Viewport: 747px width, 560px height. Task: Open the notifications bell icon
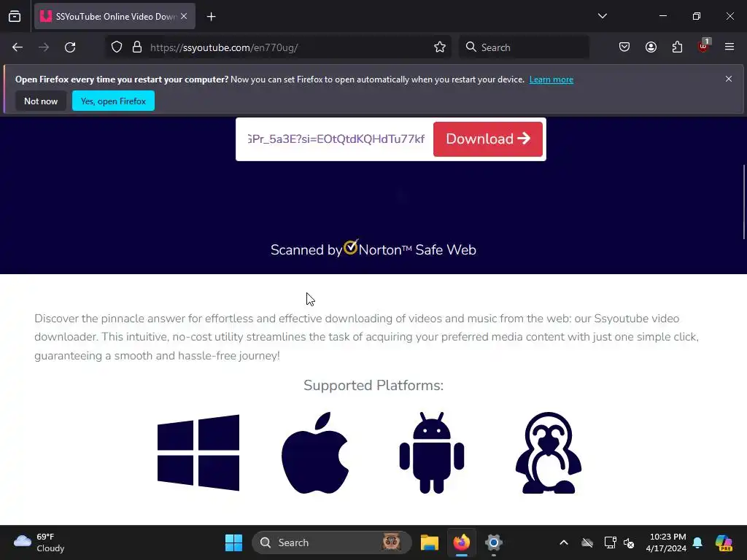(x=697, y=542)
